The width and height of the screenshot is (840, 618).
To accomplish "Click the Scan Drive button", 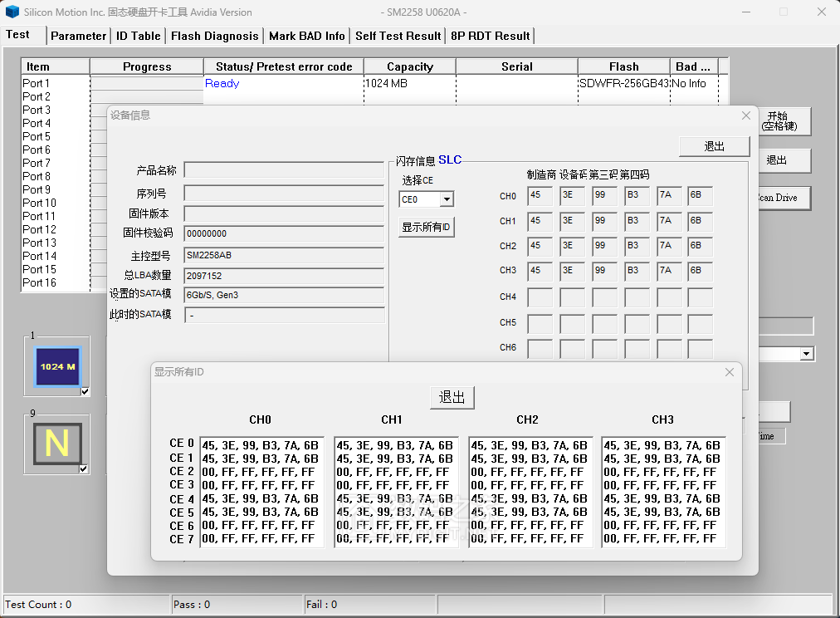I will pos(784,198).
